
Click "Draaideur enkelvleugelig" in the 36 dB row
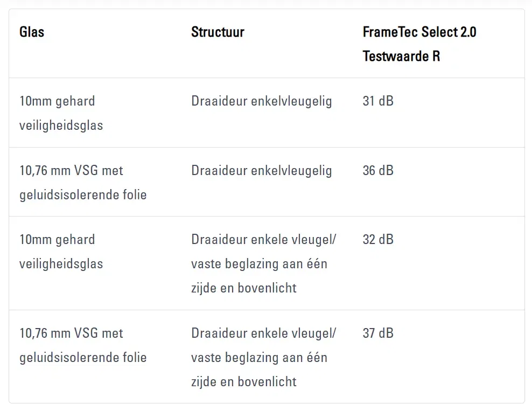tap(261, 171)
